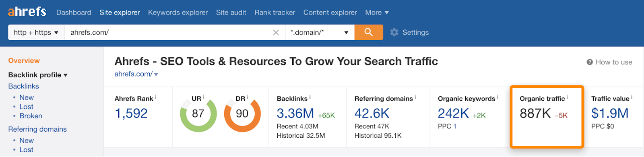Click the Settings label
644x157 pixels.
pos(415,33)
